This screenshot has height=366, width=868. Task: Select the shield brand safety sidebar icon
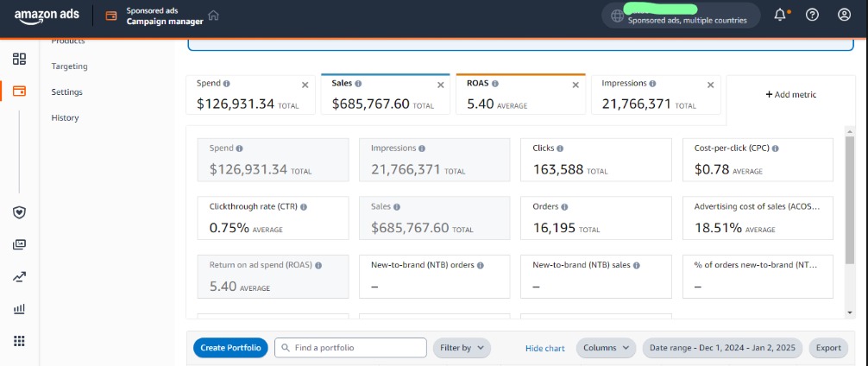click(x=19, y=212)
